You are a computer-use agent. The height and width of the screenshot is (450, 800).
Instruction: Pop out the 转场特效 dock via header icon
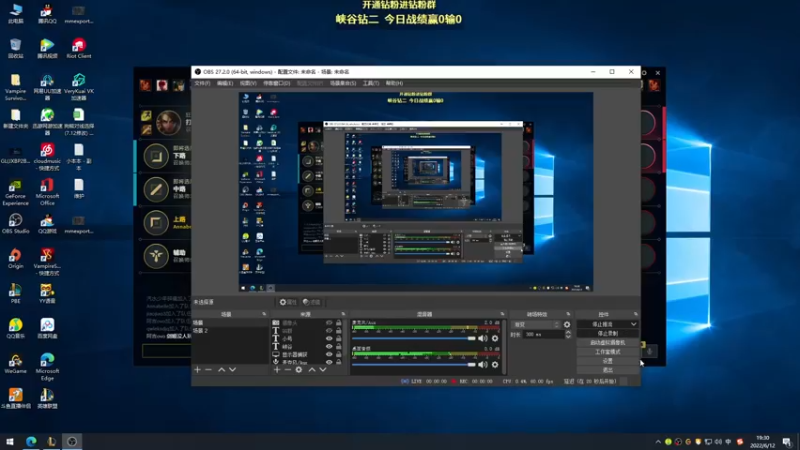tap(568, 314)
